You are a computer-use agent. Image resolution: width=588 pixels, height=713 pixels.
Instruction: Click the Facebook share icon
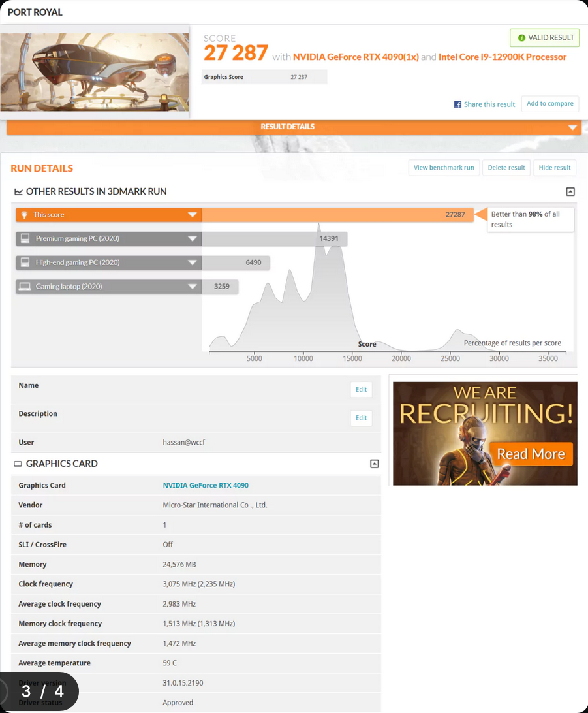pos(457,104)
